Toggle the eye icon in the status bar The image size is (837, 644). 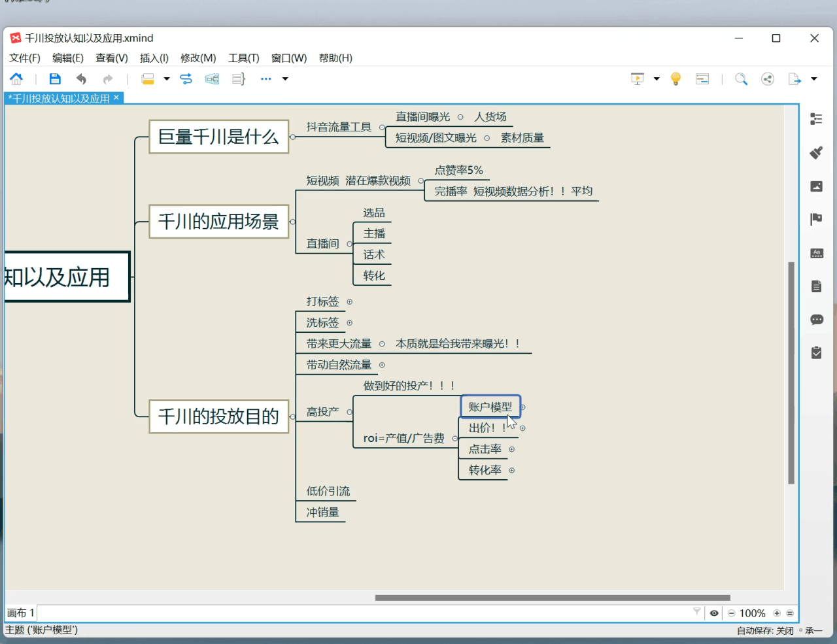714,613
